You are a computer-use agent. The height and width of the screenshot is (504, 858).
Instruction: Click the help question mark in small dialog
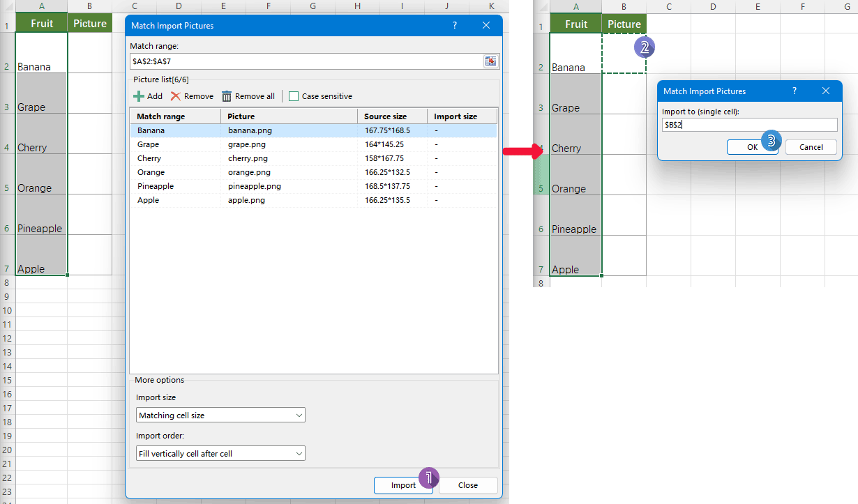tap(795, 91)
